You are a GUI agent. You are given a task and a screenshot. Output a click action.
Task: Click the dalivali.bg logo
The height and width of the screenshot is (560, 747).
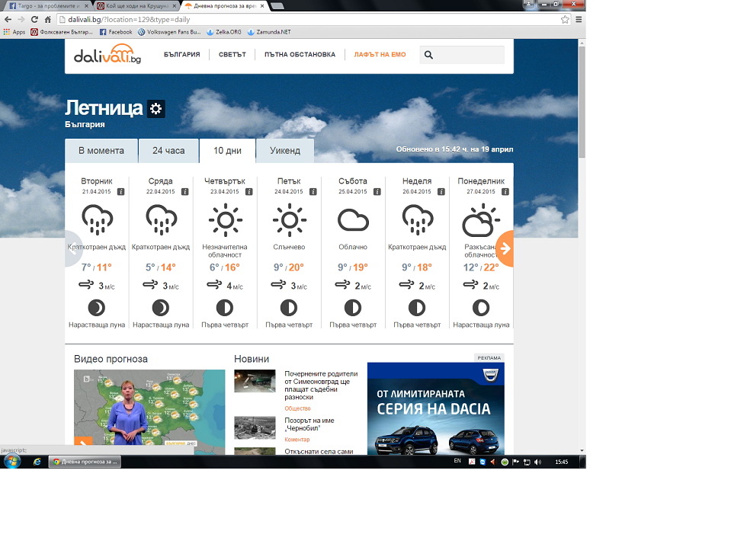tap(107, 56)
